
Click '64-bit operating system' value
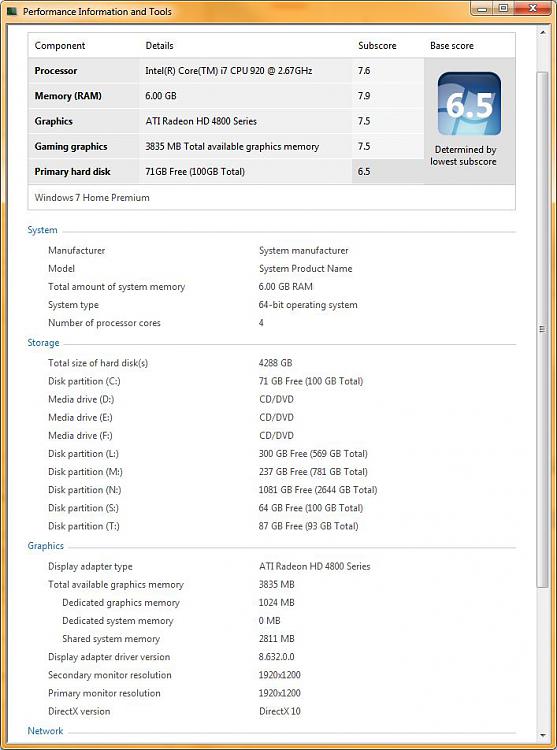pyautogui.click(x=308, y=305)
